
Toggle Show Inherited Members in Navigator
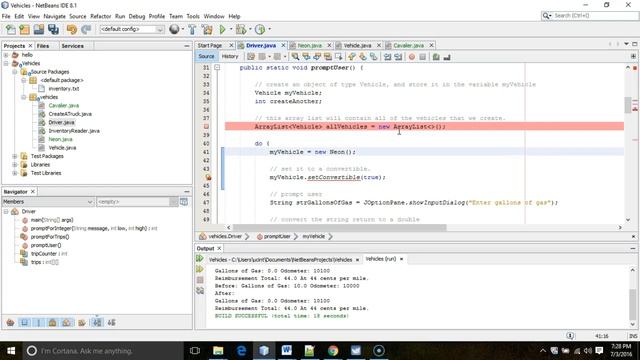pyautogui.click(x=11, y=323)
